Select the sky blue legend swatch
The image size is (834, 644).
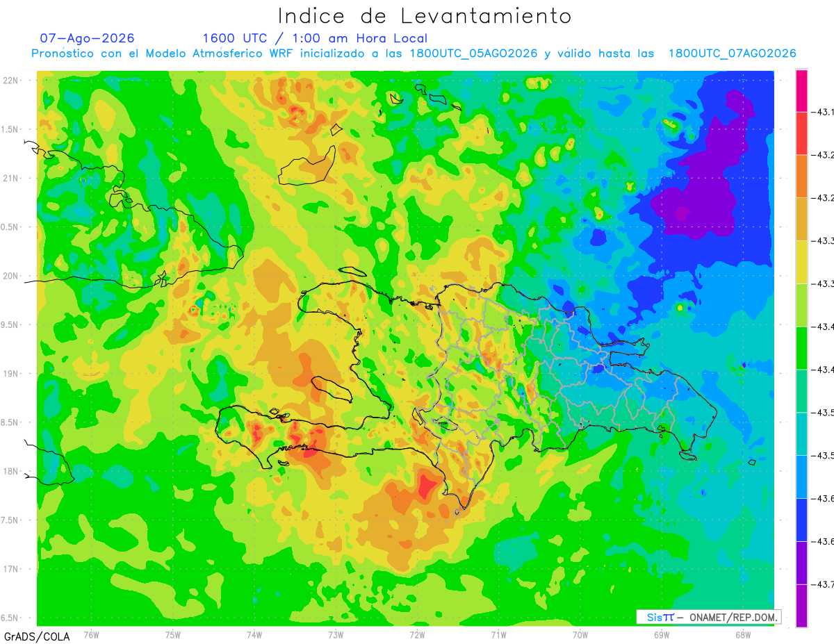801,477
